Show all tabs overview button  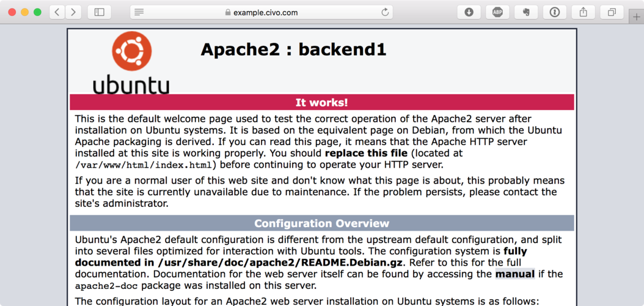[612, 12]
